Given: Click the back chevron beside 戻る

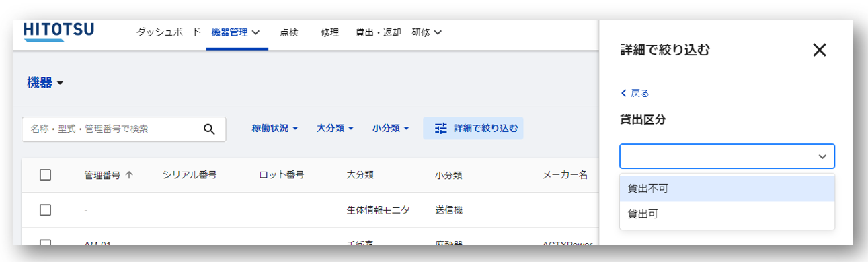Looking at the screenshot, I should [624, 93].
